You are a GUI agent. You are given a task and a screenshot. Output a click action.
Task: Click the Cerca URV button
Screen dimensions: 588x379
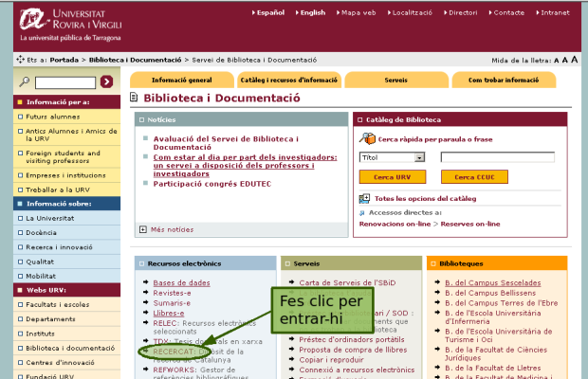point(393,177)
